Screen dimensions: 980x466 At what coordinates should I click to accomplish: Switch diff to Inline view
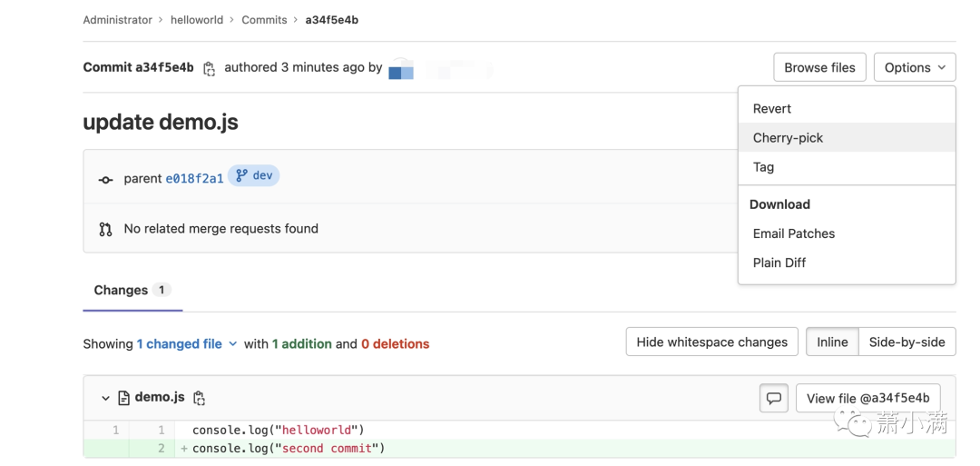832,342
